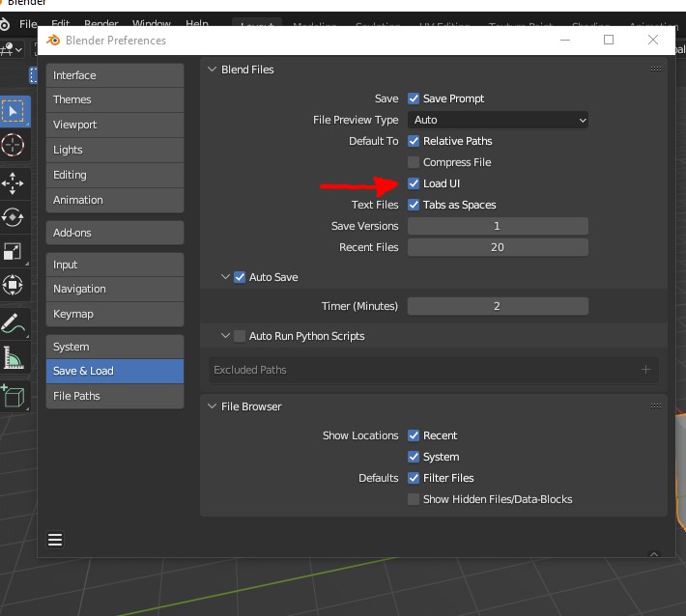Viewport: 686px width, 616px height.
Task: Choose the Rotate tool
Action: point(14,217)
